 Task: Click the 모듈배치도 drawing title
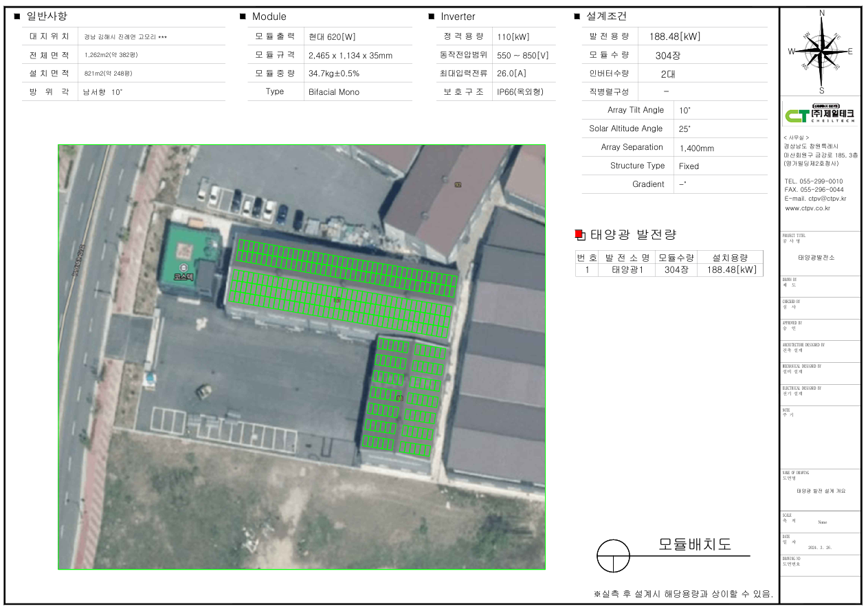695,544
